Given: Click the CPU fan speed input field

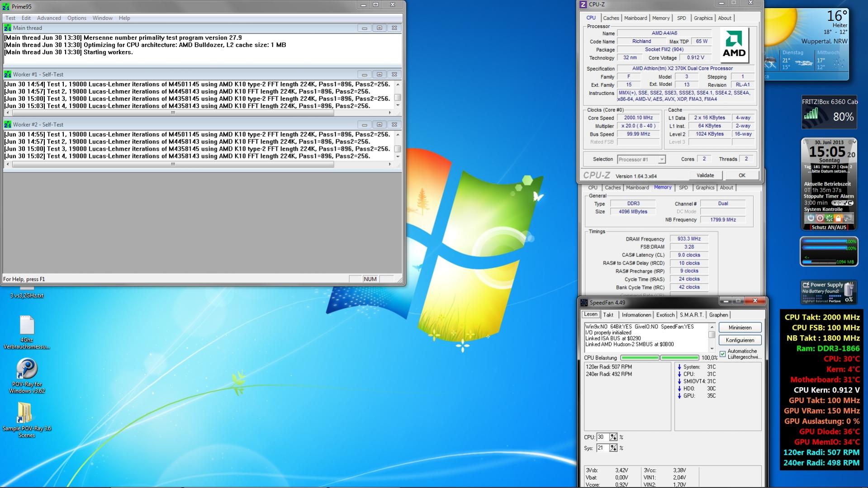Looking at the screenshot, I should click(602, 437).
